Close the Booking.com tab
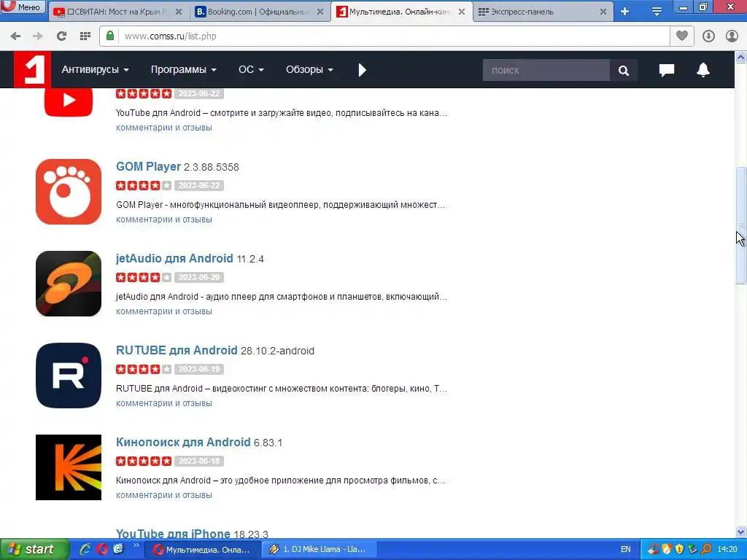747x560 pixels. click(320, 12)
